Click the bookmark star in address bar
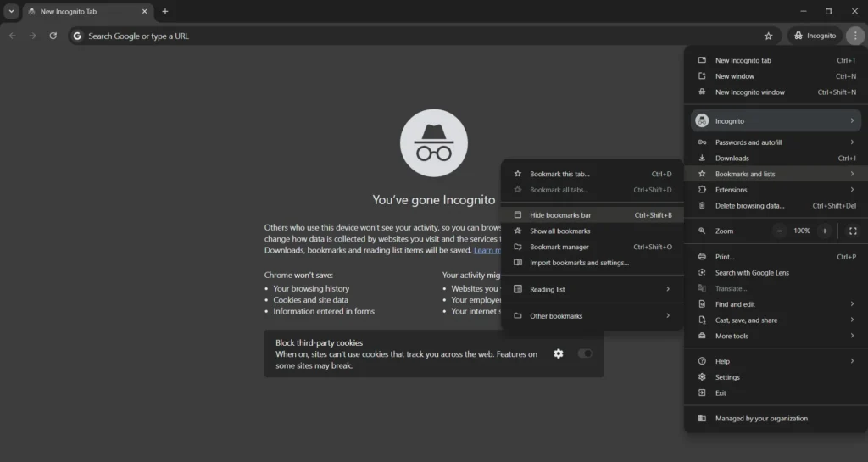Viewport: 868px width, 462px height. (x=768, y=36)
